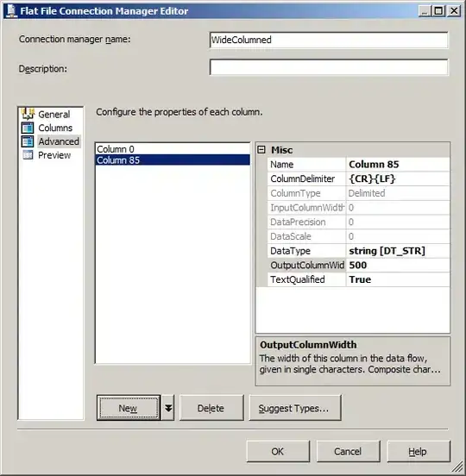Screen dimensions: 466x476
Task: Confirm with the OK button
Action: [x=278, y=451]
